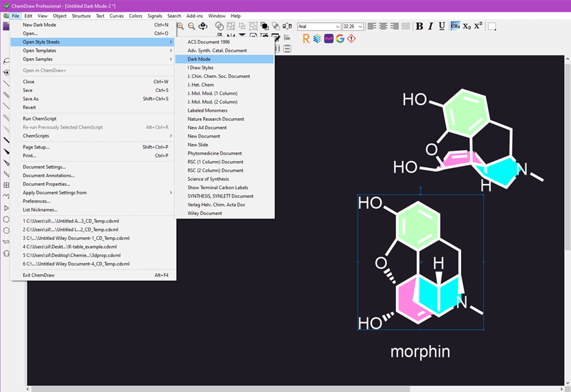Open recent file 3dprop.cdxml
The height and width of the screenshot is (392, 571).
(x=93, y=255)
